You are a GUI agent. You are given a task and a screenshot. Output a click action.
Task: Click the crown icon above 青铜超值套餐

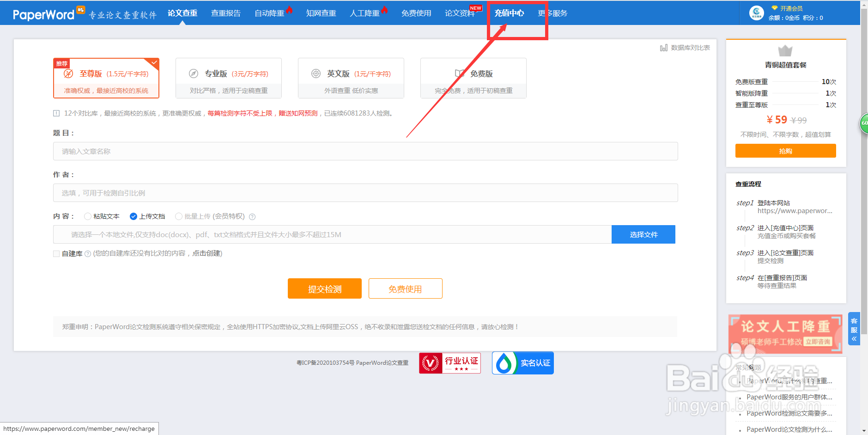tap(785, 50)
